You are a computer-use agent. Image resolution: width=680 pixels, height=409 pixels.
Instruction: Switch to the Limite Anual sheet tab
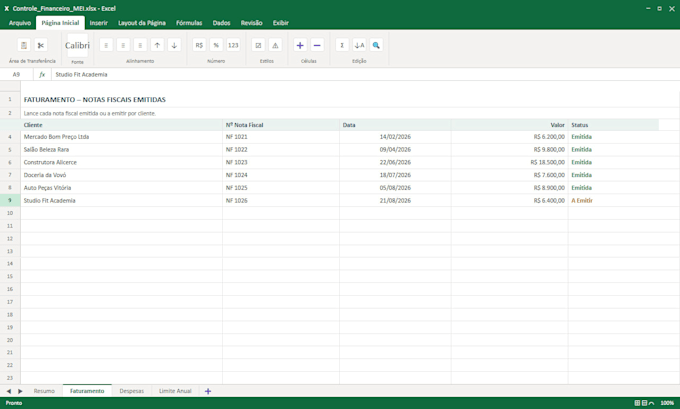pos(175,391)
